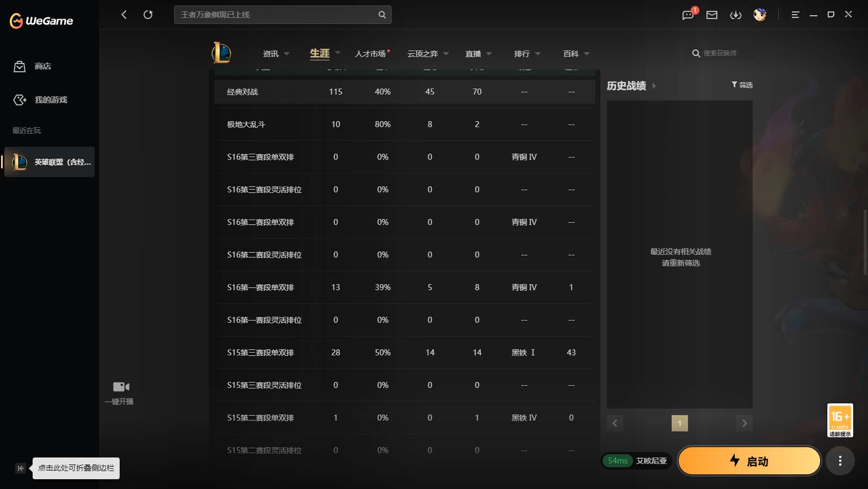
Task: Open the 16+ age rating notice
Action: [x=840, y=421]
